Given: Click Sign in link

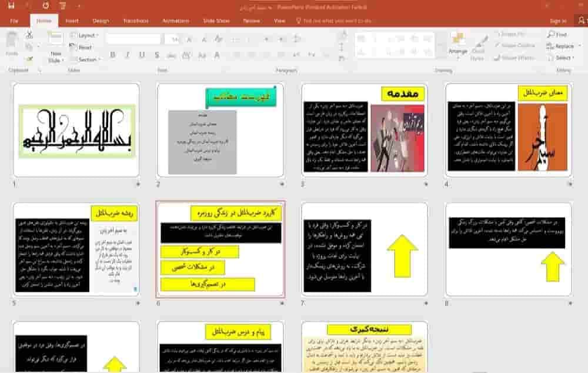Looking at the screenshot, I should click(x=558, y=21).
